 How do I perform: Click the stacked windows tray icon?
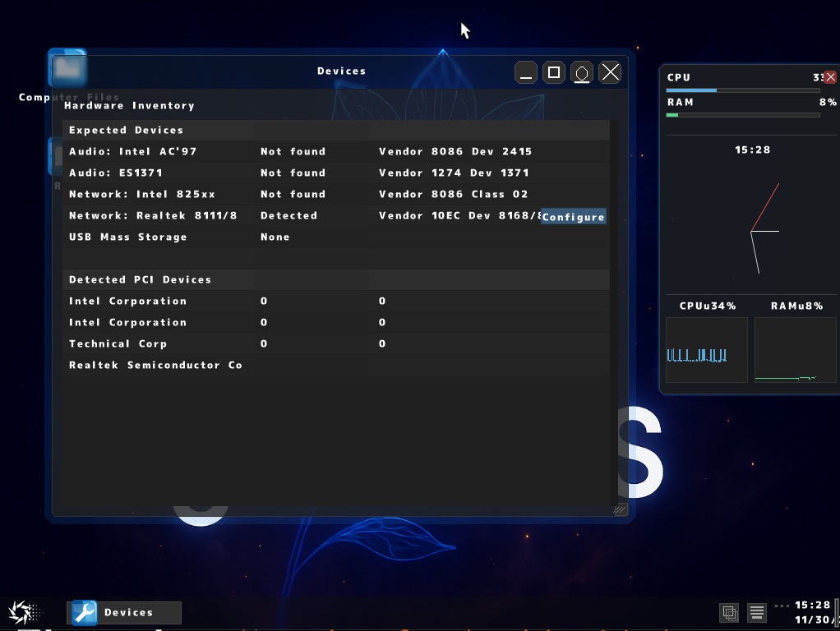point(728,612)
